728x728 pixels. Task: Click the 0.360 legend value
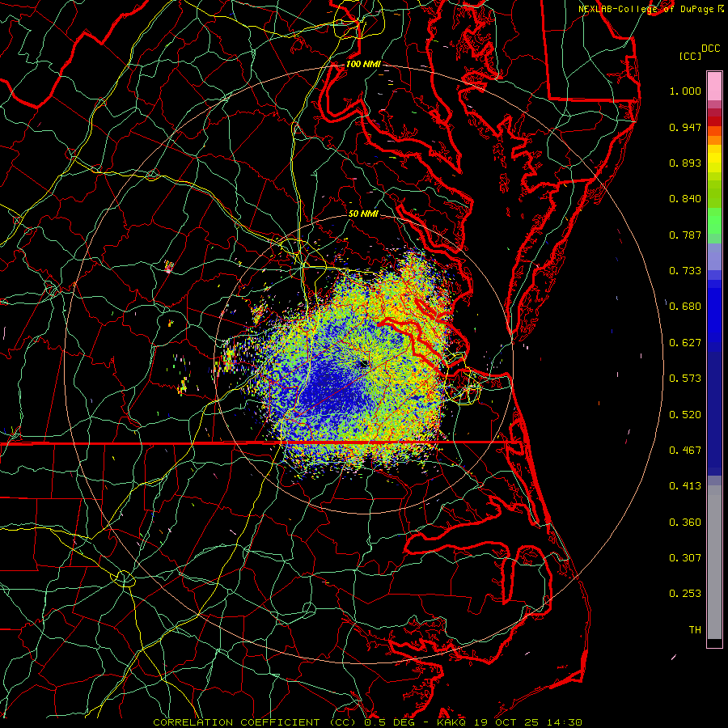[685, 523]
